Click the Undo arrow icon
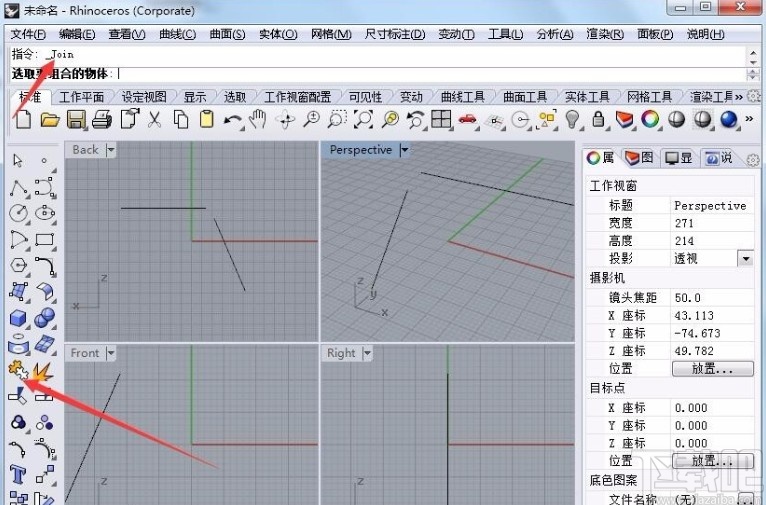 [x=233, y=120]
